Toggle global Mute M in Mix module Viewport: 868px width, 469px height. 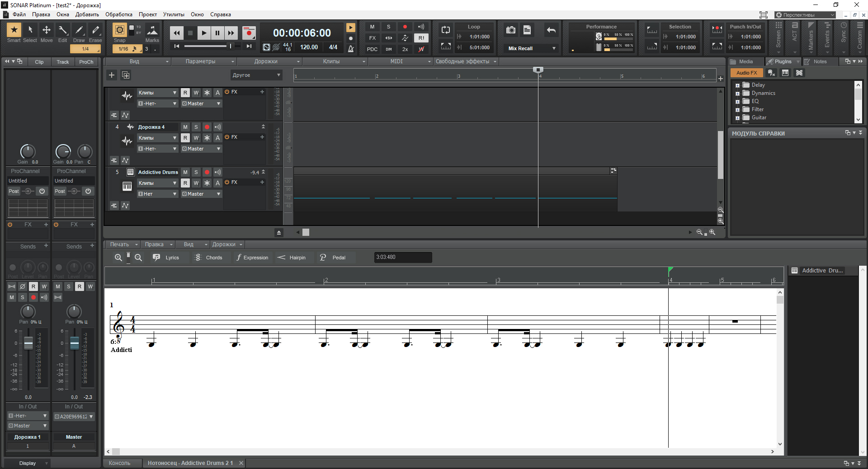[x=373, y=27]
